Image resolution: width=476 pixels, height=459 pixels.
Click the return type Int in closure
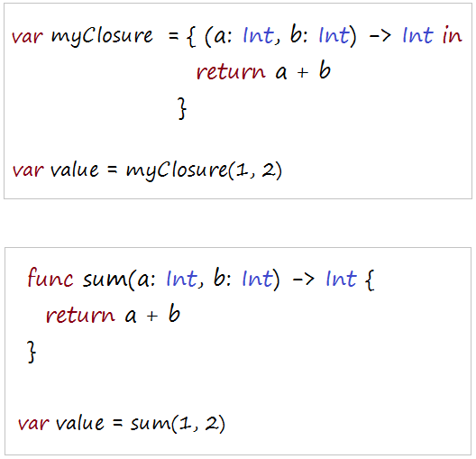[x=417, y=35]
